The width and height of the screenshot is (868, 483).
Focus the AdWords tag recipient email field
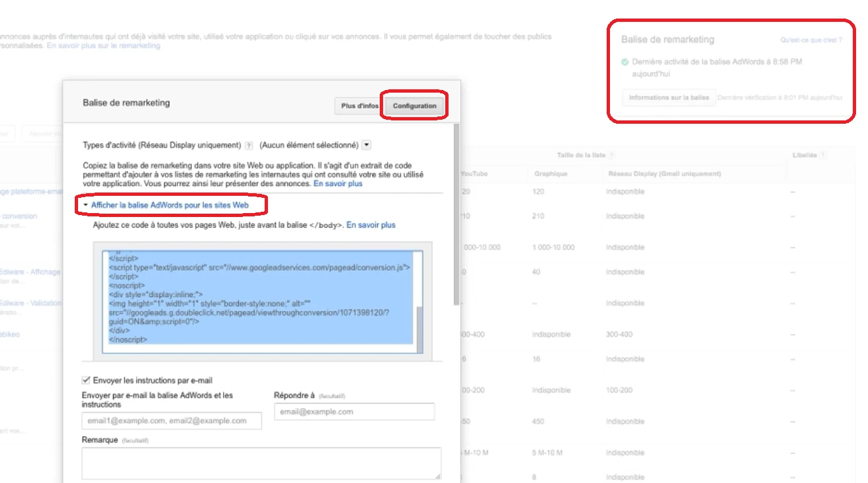[x=171, y=421]
